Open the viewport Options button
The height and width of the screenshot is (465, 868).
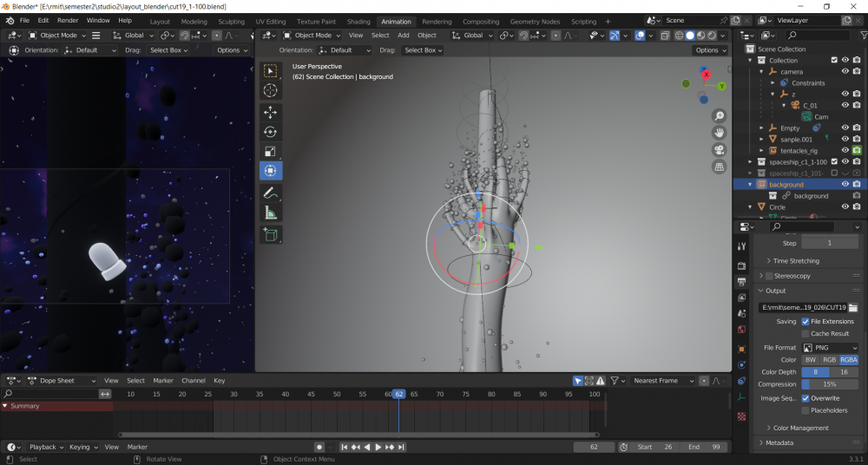click(x=710, y=49)
